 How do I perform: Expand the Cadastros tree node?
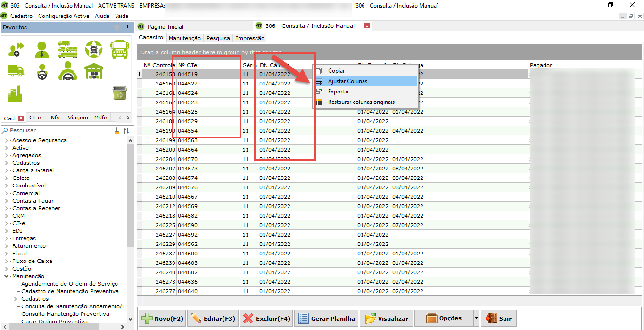(x=7, y=163)
